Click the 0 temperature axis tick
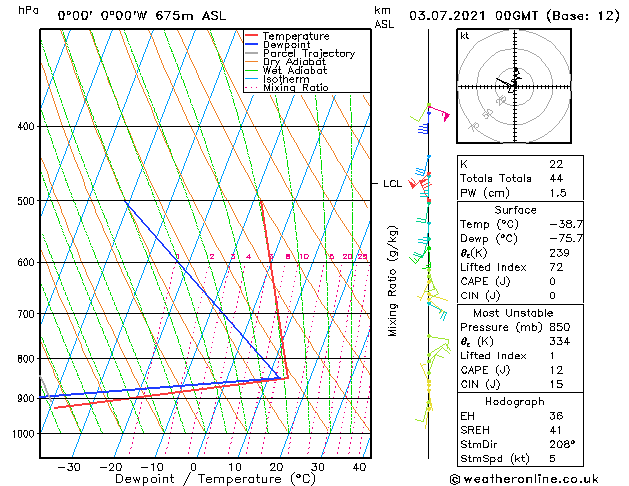This screenshot has height=486, width=629. (x=193, y=467)
